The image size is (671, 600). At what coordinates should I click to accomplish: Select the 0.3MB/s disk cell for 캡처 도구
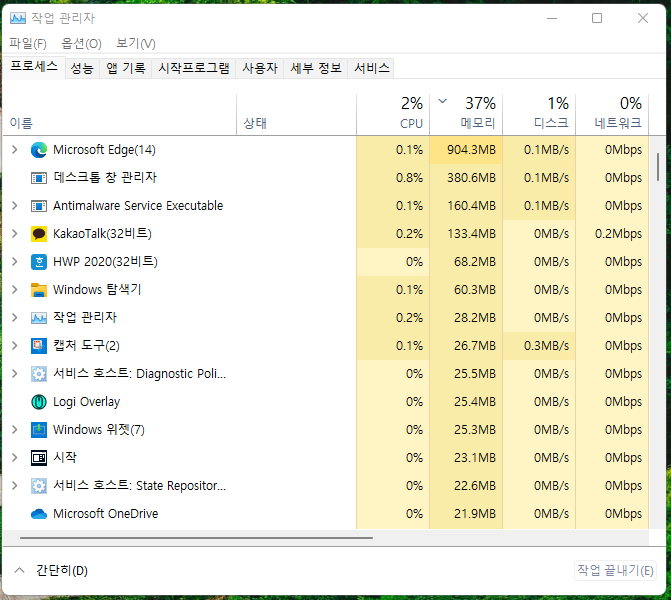[x=539, y=345]
